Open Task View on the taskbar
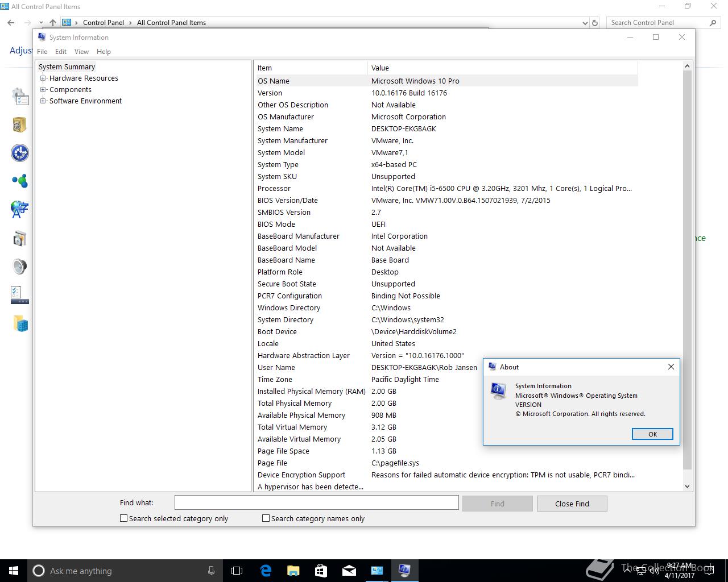 click(237, 571)
